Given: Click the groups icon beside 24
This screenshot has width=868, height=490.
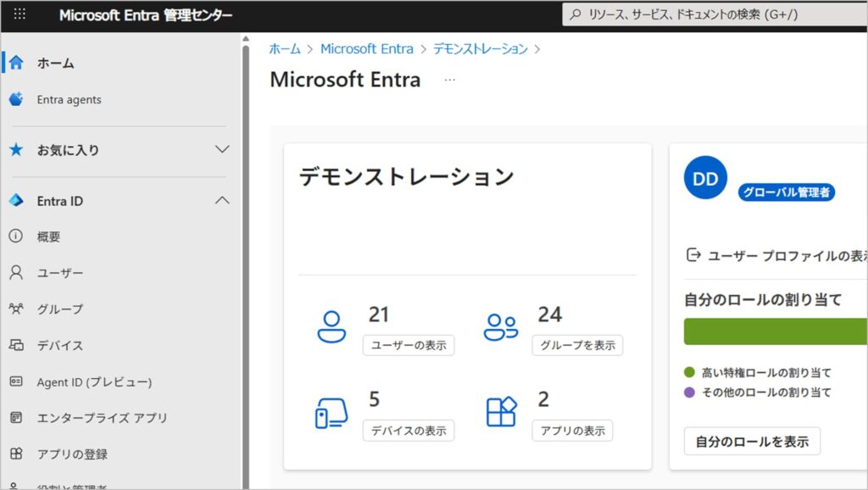Looking at the screenshot, I should click(x=500, y=326).
